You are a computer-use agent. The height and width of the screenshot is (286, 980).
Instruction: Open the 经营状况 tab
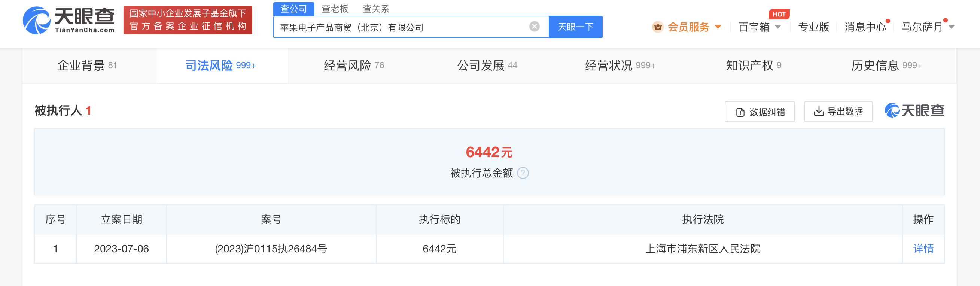pos(620,66)
